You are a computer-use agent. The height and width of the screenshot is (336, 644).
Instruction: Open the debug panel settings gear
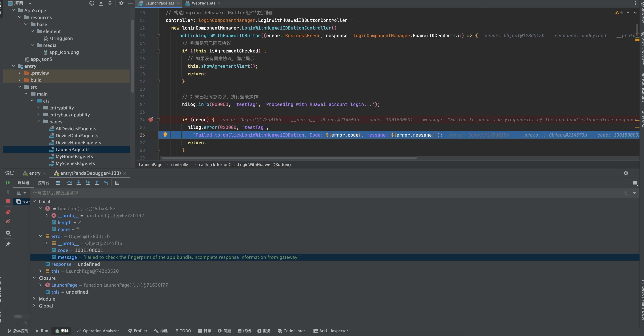626,173
